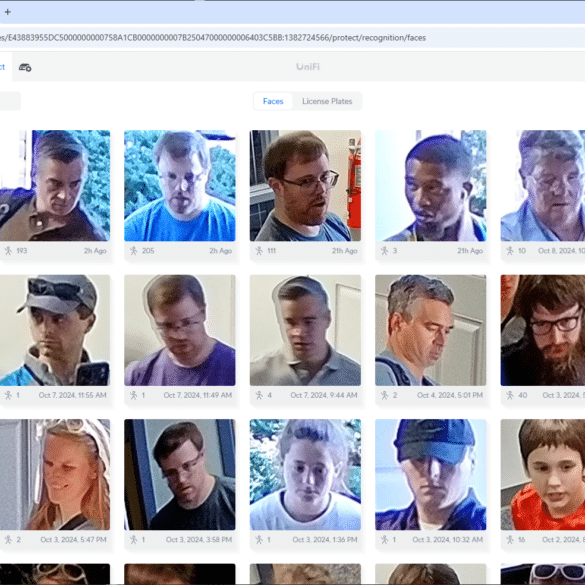This screenshot has width=585, height=585.
Task: Switch to the License Plates tab
Action: 327,101
